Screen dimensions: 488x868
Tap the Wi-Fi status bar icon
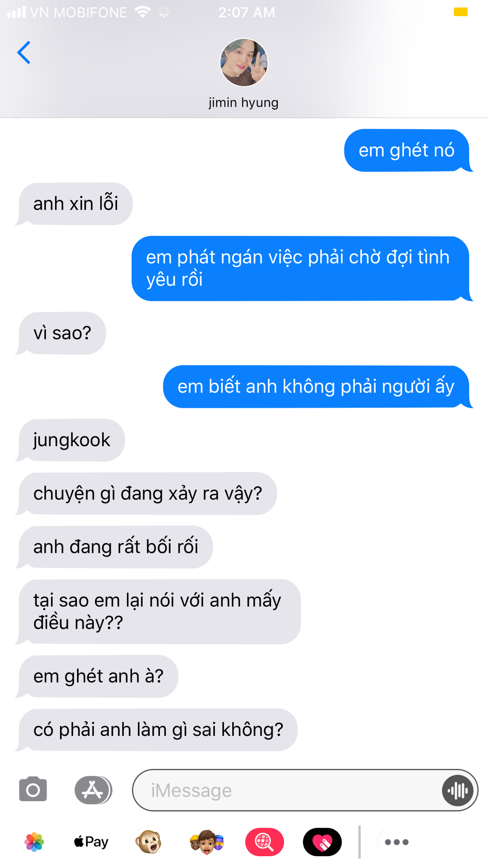[142, 12]
